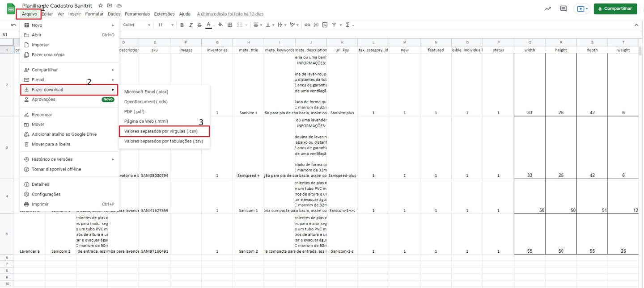The height and width of the screenshot is (288, 644).
Task: Toggle bold formatting in the toolbar
Action: pos(182,25)
